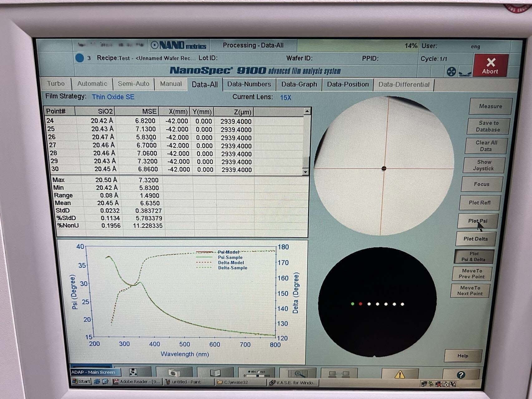Image resolution: width=532 pixels, height=399 pixels.
Task: Click the two networked computers icon
Action: [x=339, y=374]
